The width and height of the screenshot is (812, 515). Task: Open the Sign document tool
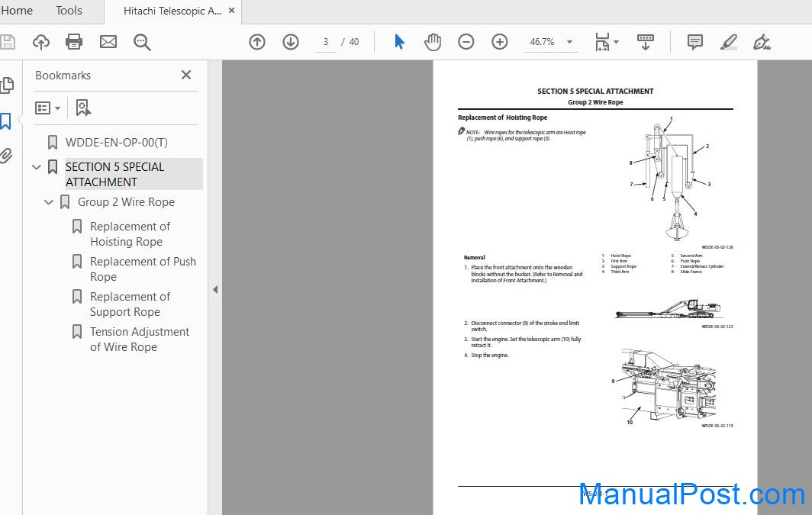pyautogui.click(x=762, y=42)
